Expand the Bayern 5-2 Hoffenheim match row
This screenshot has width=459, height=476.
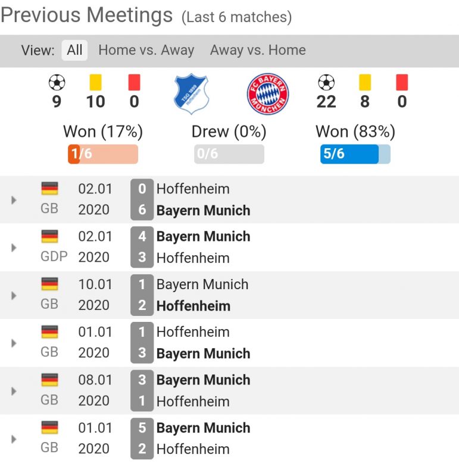click(x=14, y=439)
